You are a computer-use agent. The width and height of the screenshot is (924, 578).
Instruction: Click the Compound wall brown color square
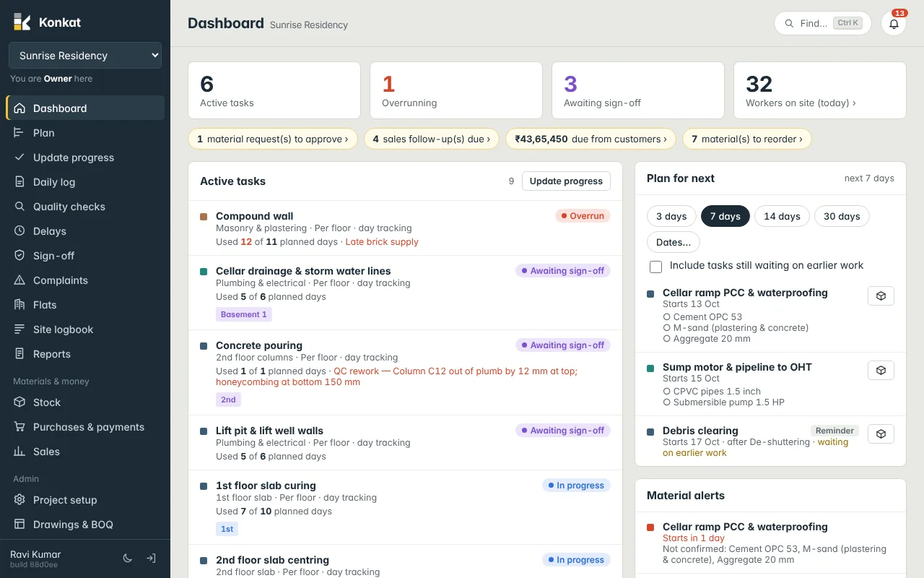click(204, 216)
